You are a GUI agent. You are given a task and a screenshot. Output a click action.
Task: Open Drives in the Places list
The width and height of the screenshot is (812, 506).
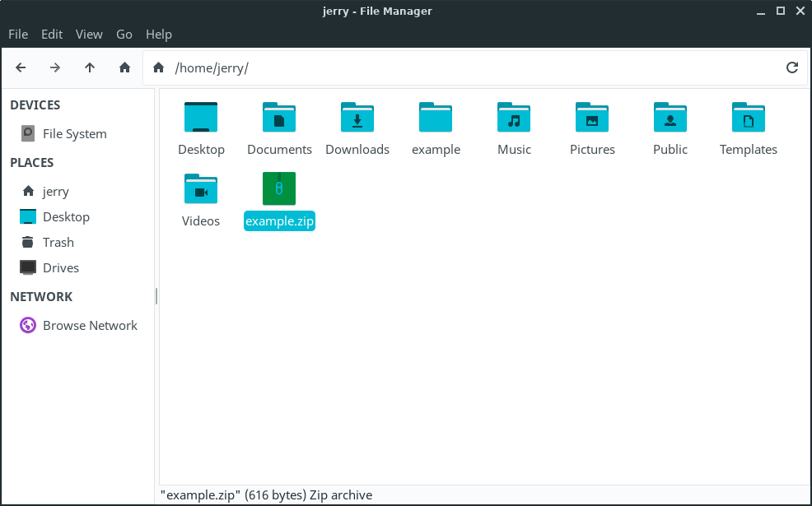[x=60, y=267]
